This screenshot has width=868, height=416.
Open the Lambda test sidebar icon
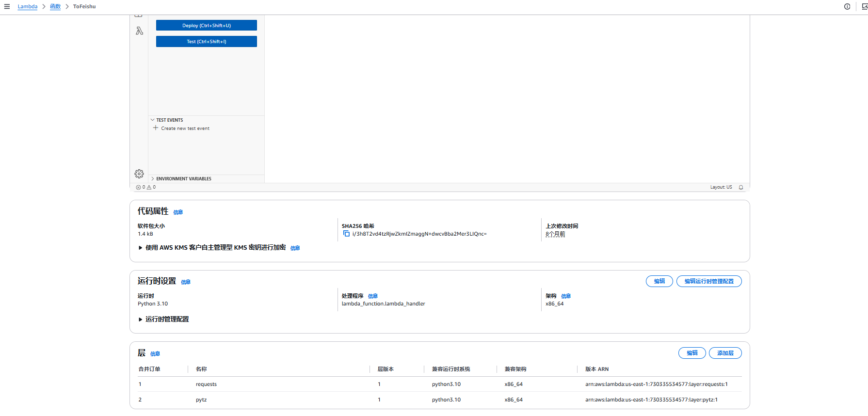(x=139, y=31)
